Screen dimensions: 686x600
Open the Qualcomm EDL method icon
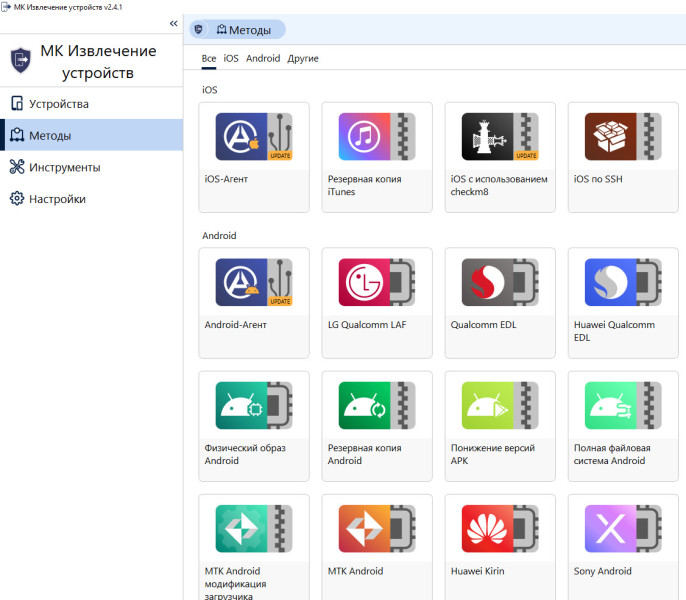pyautogui.click(x=500, y=282)
